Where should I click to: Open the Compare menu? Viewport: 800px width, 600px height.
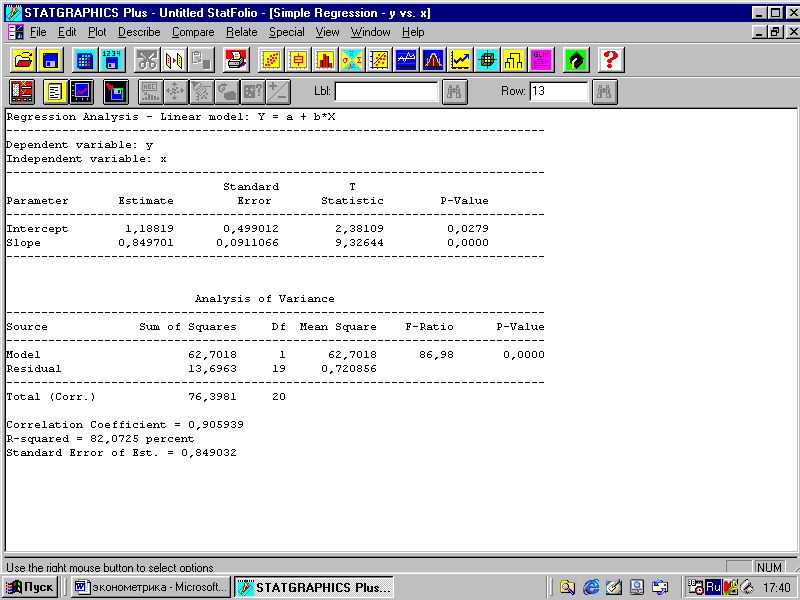[x=193, y=32]
